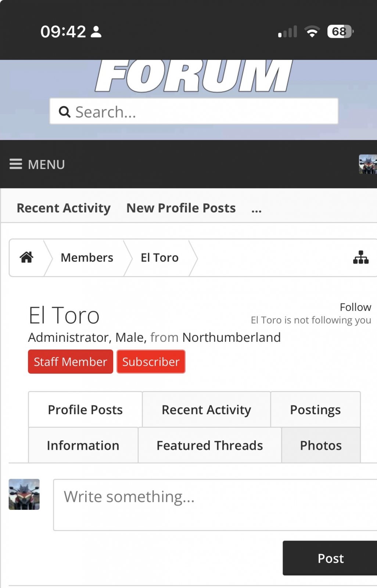This screenshot has height=588, width=377.
Task: Focus the Write something text box
Action: click(215, 505)
